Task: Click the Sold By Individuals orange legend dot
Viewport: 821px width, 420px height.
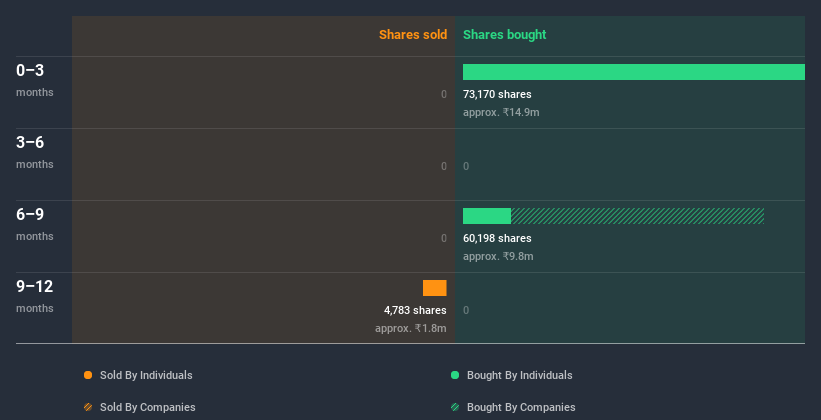Action: pyautogui.click(x=88, y=375)
